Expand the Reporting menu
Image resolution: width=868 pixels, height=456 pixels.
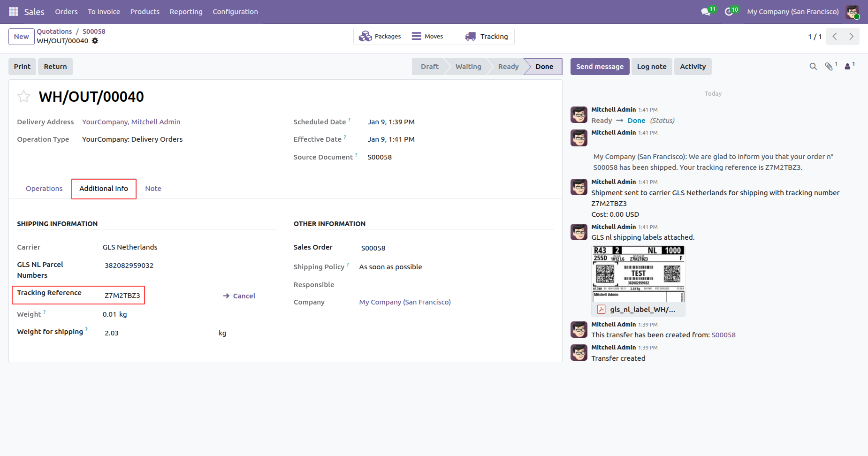[186, 12]
